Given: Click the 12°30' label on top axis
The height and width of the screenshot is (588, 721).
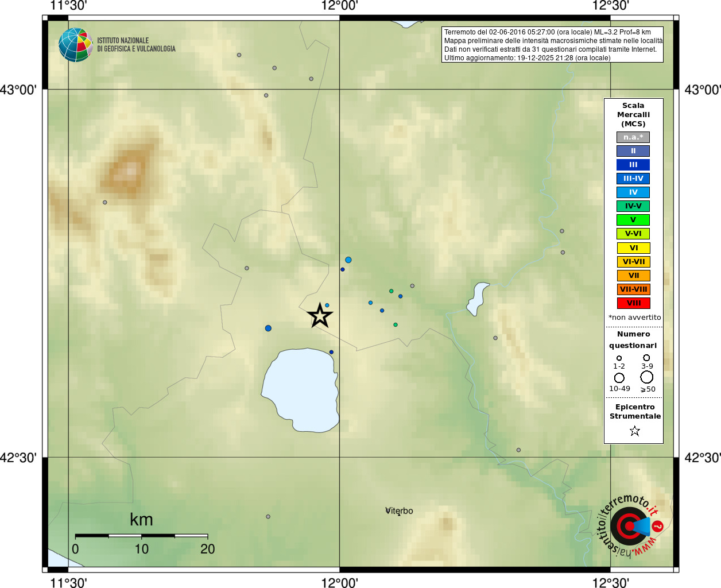Looking at the screenshot, I should coord(611,6).
